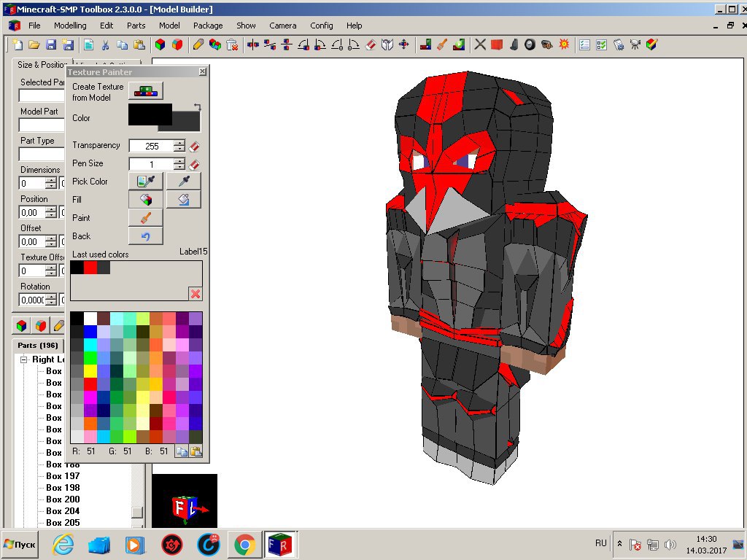Open the Modelling menu

[70, 26]
